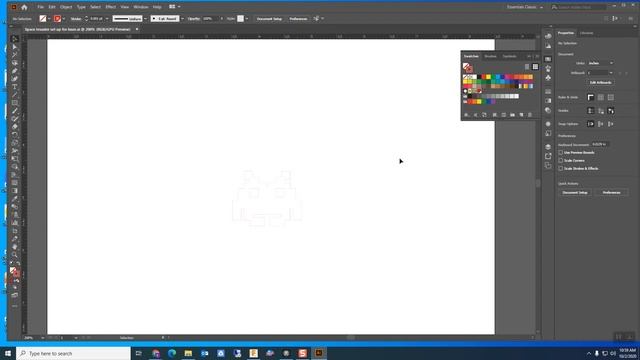Open the Swatch Libraries menu icon
The width and height of the screenshot is (640, 360).
(467, 115)
